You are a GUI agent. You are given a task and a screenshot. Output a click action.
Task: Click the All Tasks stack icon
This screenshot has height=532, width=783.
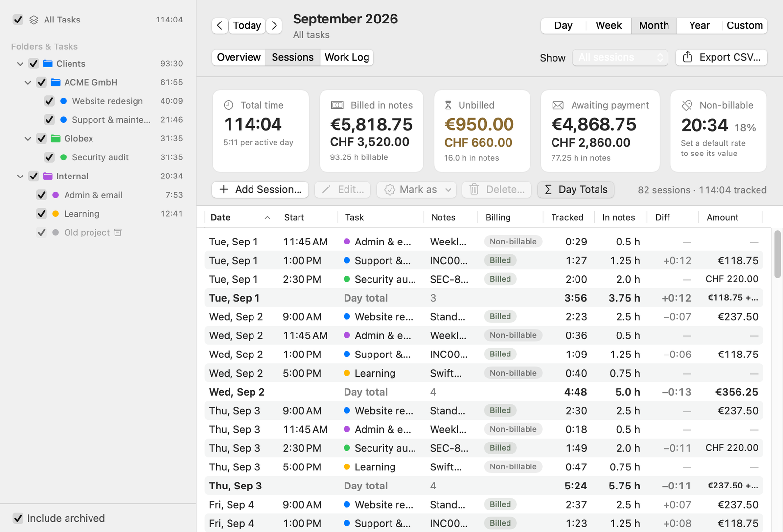pos(34,20)
